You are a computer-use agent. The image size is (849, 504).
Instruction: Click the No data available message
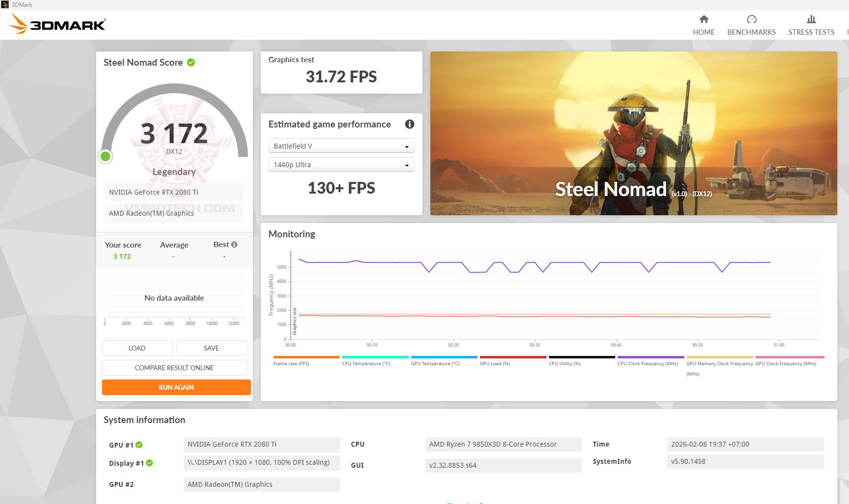[174, 298]
